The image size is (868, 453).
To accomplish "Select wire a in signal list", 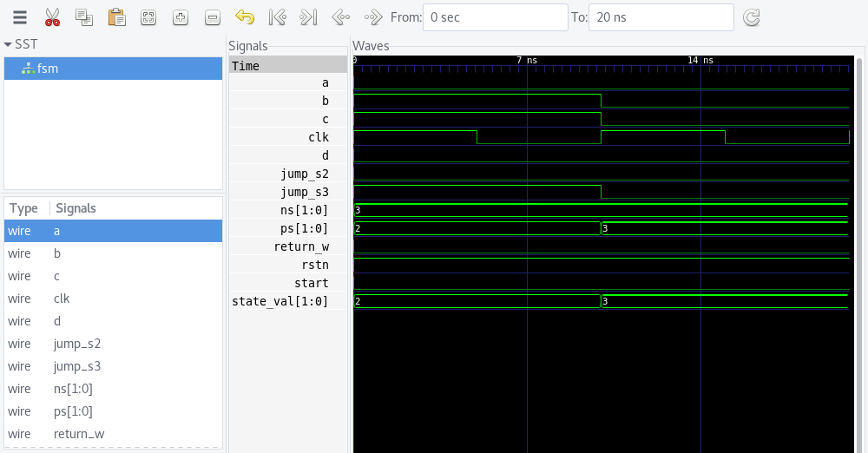I will [x=113, y=231].
